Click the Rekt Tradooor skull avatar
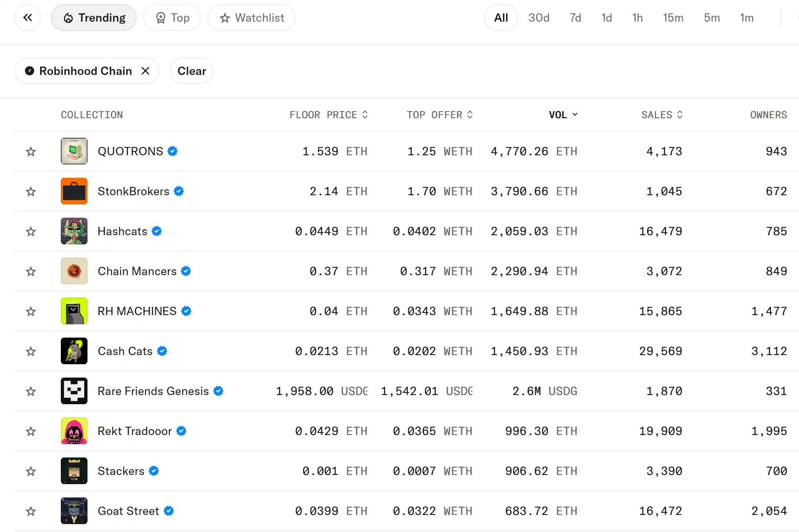799x532 pixels. (x=74, y=431)
